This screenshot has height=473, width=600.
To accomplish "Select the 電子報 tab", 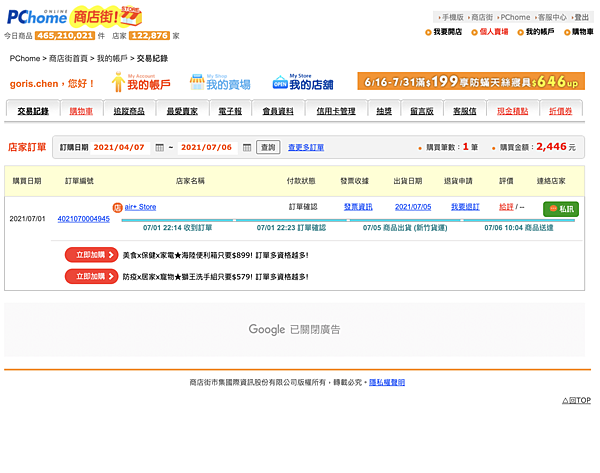I will click(x=230, y=111).
